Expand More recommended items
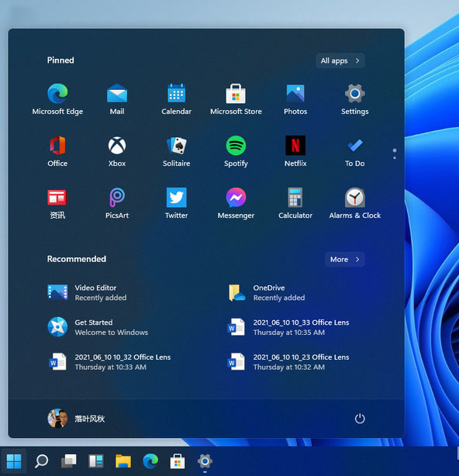459x476 pixels. [x=345, y=259]
